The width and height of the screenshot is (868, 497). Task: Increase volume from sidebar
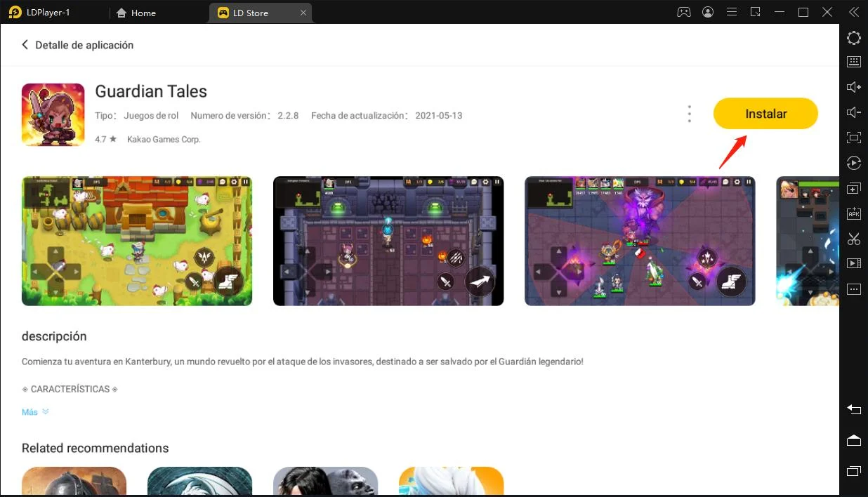[x=854, y=87]
